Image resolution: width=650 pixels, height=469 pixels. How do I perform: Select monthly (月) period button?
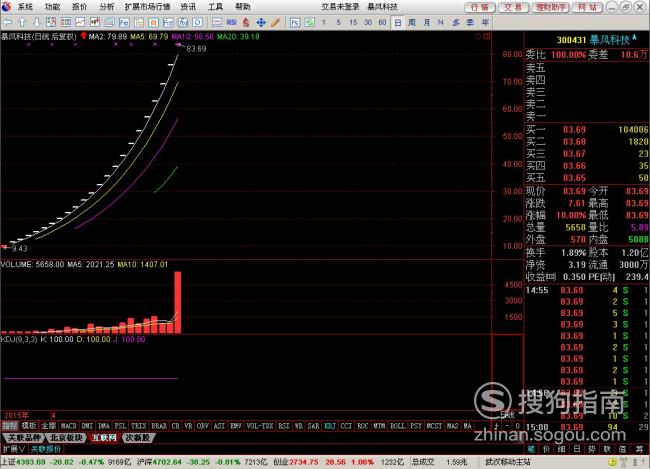click(427, 22)
